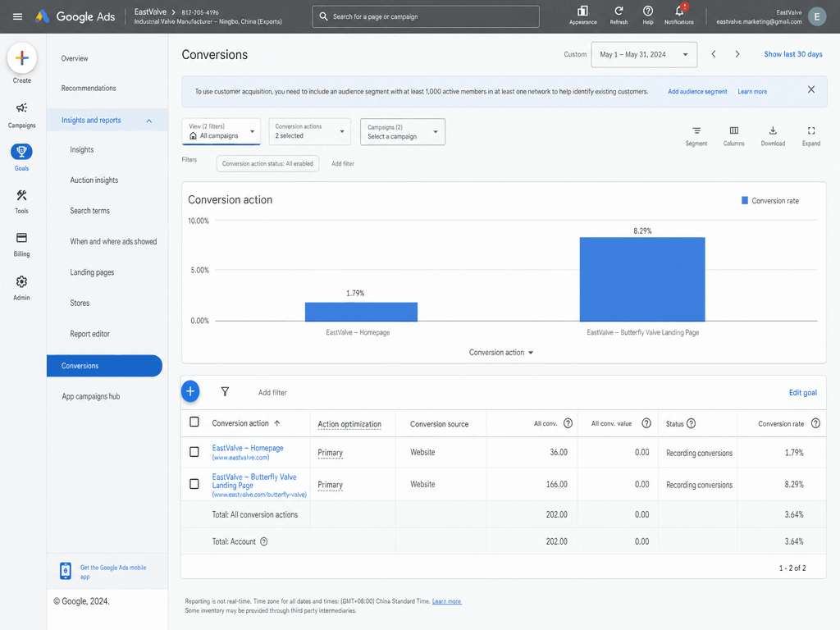840x630 pixels.
Task: Click Add audience segment link
Action: pyautogui.click(x=697, y=92)
